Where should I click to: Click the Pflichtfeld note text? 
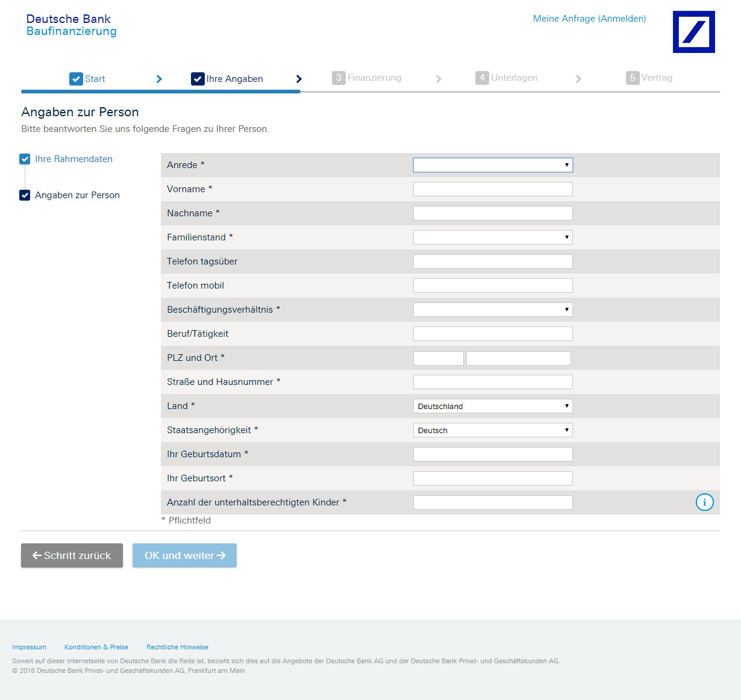[x=186, y=520]
